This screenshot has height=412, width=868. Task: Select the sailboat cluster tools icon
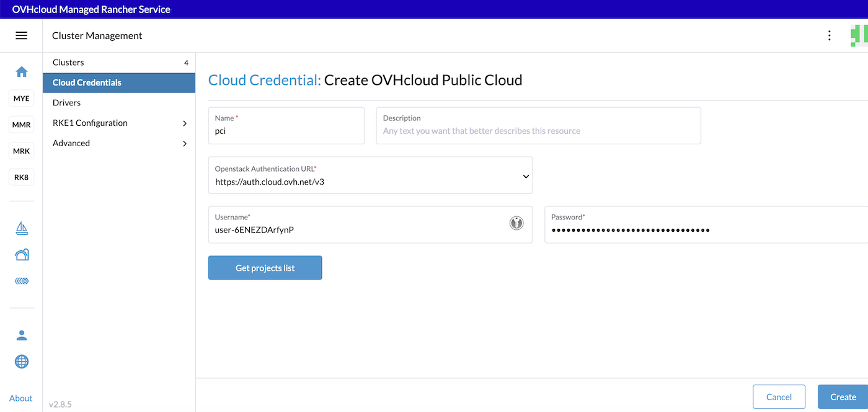click(x=21, y=228)
